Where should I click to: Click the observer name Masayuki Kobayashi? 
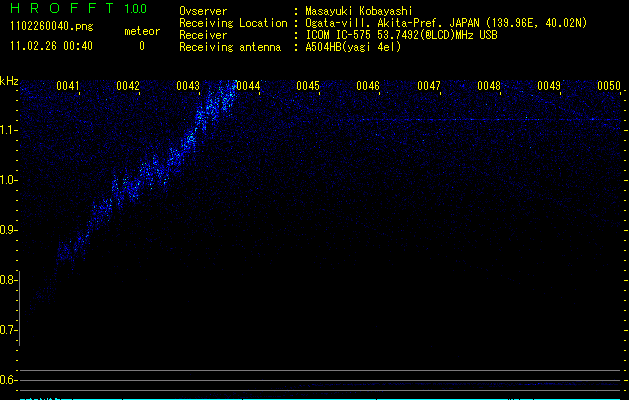[359, 11]
